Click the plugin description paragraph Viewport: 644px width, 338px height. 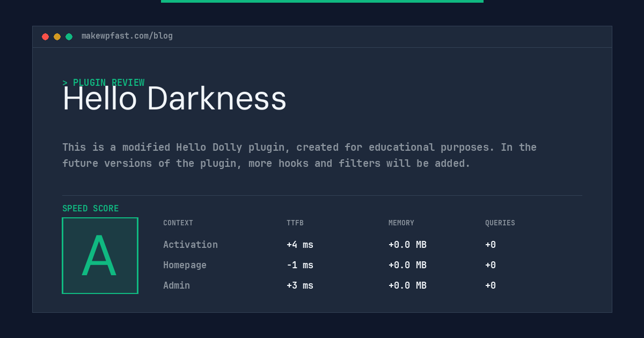(x=299, y=155)
